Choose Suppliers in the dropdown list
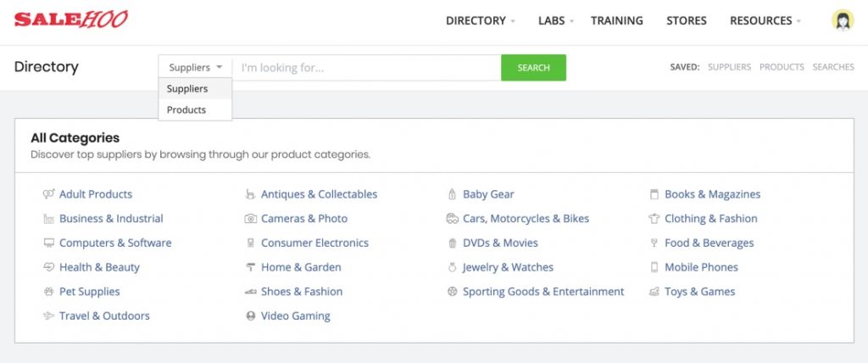Image resolution: width=868 pixels, height=363 pixels. point(195,89)
